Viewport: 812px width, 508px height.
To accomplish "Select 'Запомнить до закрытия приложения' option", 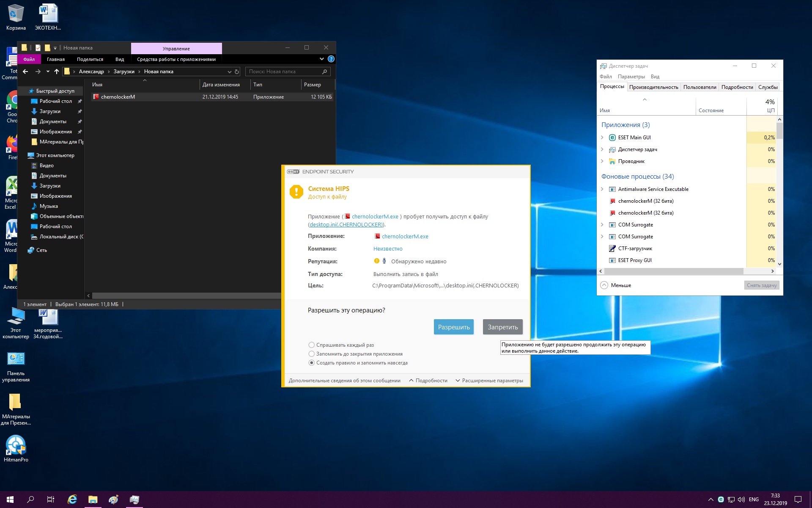I will coord(312,354).
